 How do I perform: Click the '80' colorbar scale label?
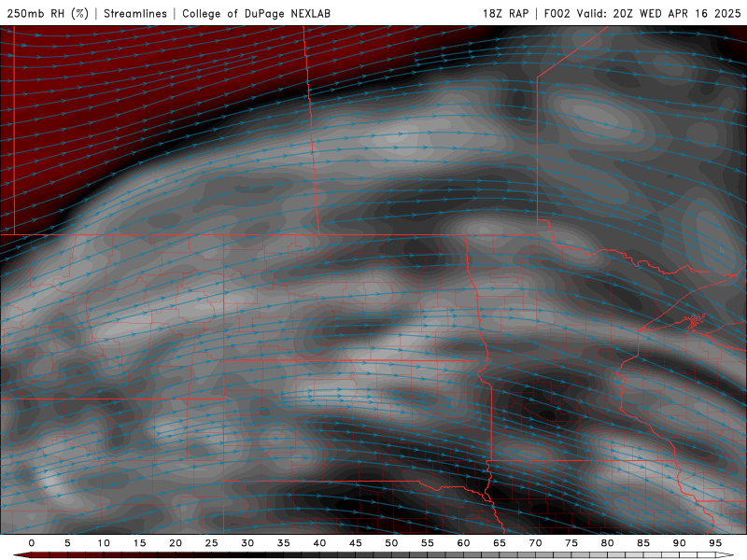pyautogui.click(x=607, y=543)
